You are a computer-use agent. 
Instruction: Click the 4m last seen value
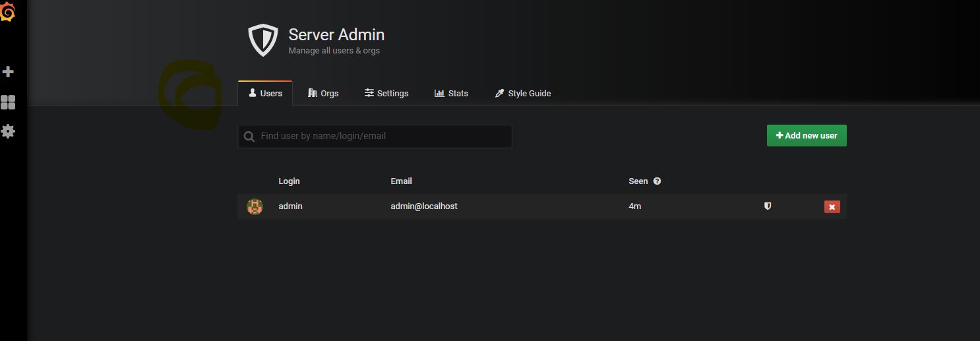[634, 206]
